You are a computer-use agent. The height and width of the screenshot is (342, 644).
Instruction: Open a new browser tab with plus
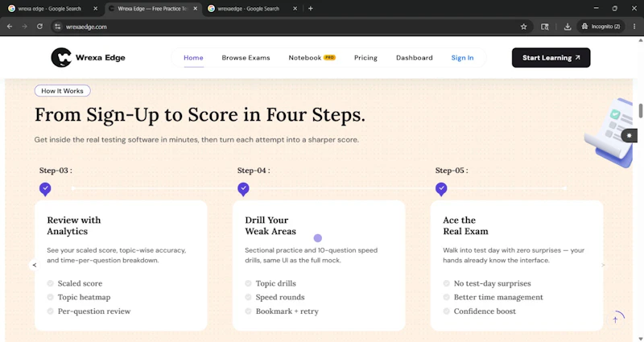311,8
